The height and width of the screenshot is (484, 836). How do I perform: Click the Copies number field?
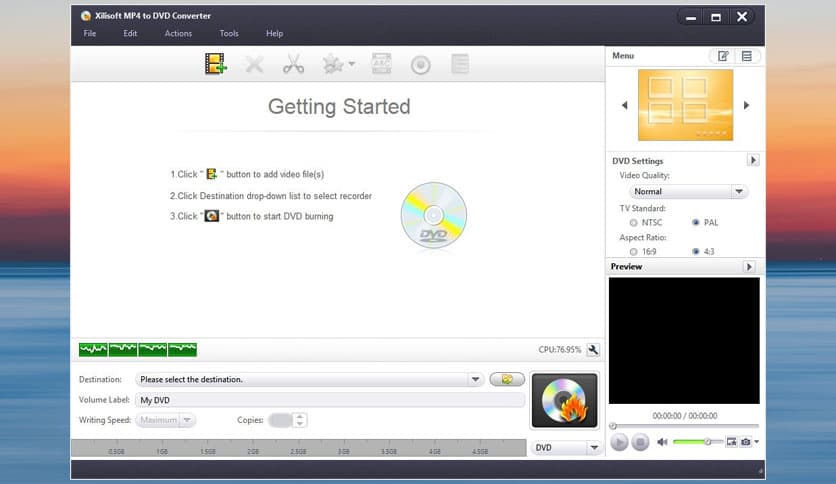coord(280,420)
